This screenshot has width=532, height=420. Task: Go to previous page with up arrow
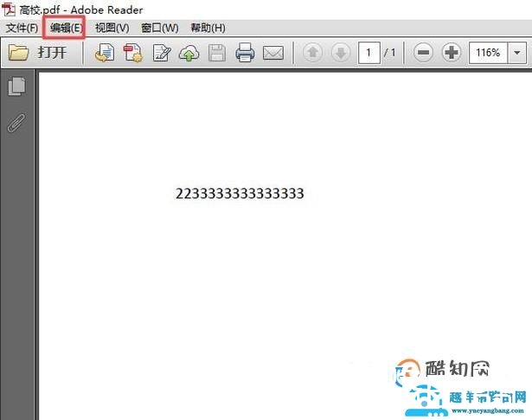(x=312, y=53)
